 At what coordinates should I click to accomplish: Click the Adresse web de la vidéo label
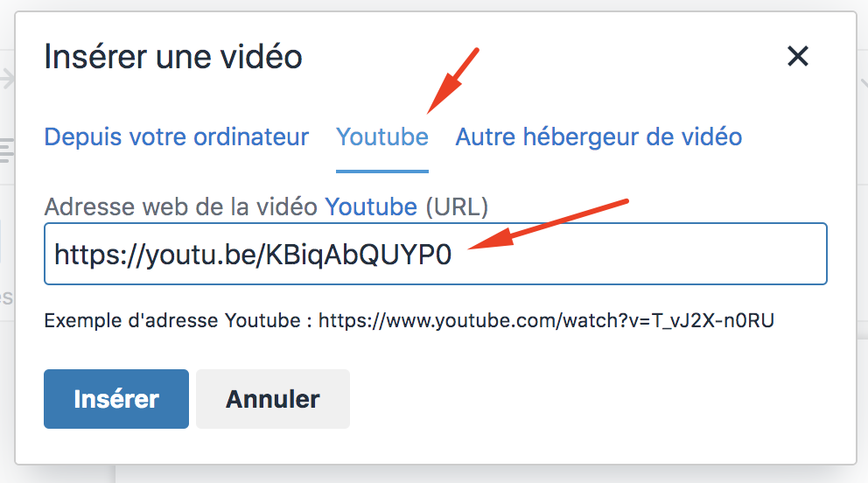pyautogui.click(x=181, y=206)
